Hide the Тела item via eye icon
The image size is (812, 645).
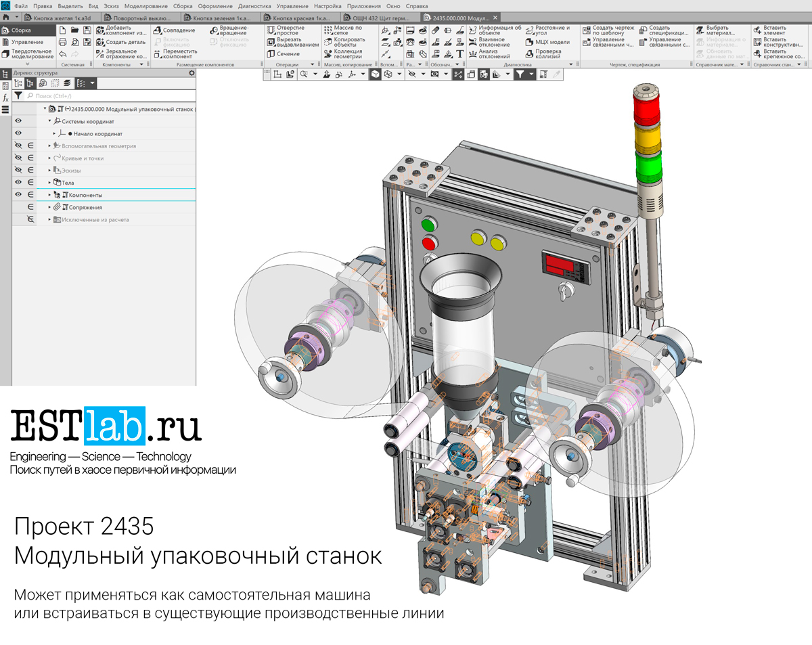pos(18,182)
